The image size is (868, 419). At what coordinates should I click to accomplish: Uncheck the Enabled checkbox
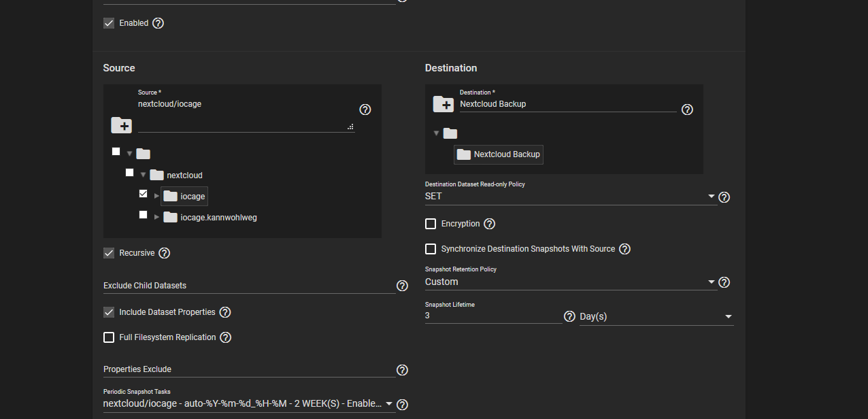[x=109, y=23]
